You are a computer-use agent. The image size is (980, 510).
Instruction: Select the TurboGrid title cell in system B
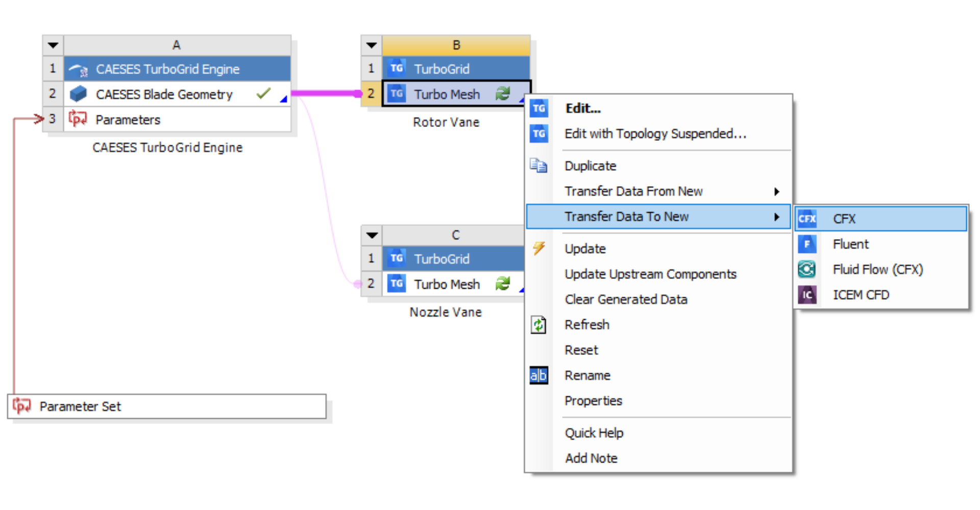coord(456,69)
